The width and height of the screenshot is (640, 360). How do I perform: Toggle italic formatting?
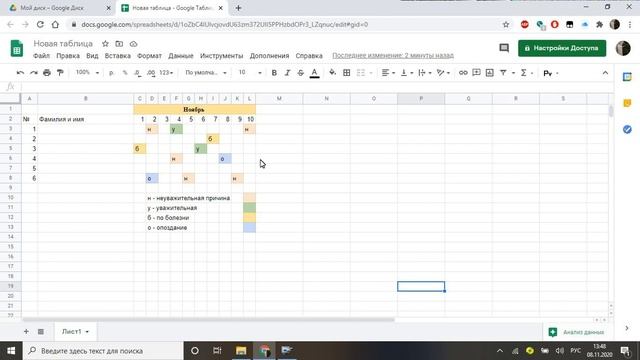(287, 73)
